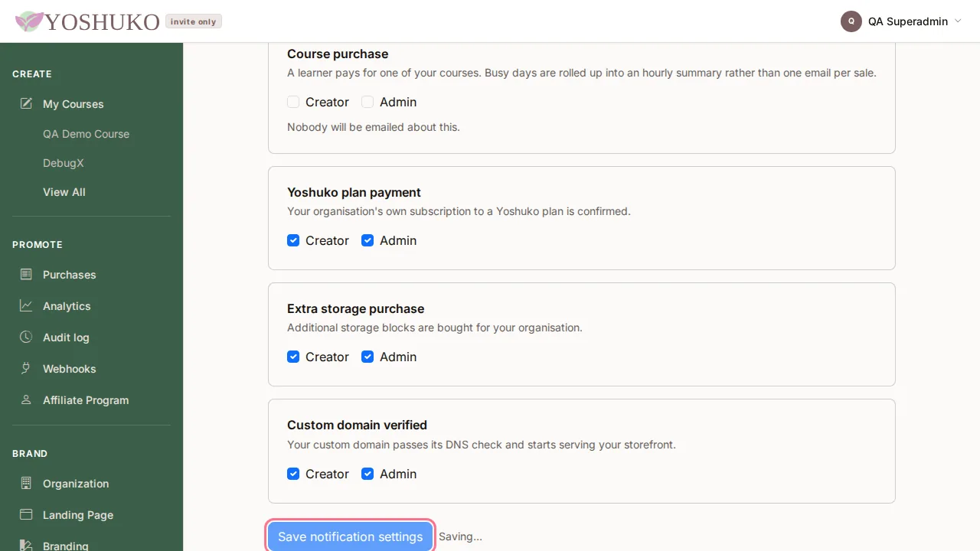Enable Admin checkbox under Course purchase

(x=367, y=102)
